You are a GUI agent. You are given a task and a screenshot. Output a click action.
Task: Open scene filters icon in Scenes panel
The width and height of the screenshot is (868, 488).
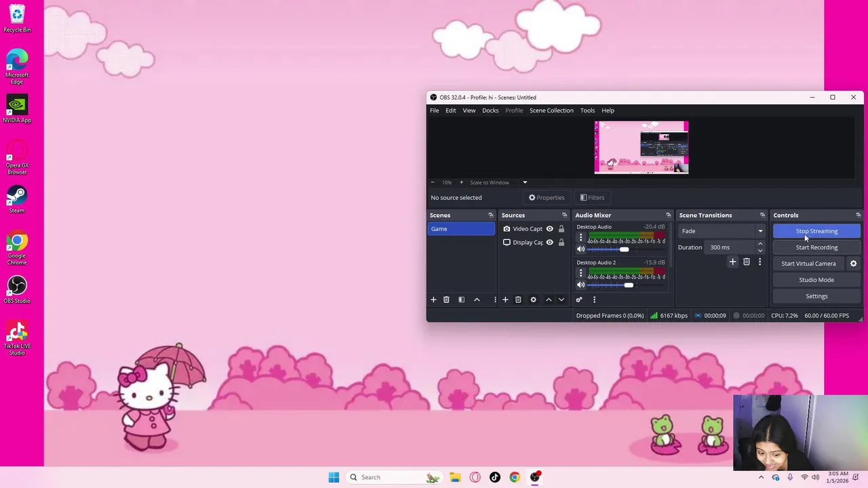pyautogui.click(x=461, y=300)
